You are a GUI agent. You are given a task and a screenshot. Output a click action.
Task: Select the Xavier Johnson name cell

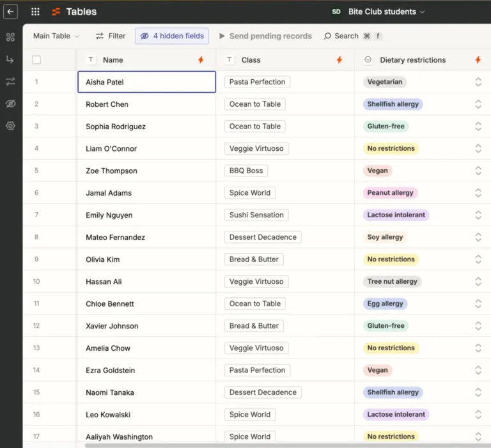point(146,326)
